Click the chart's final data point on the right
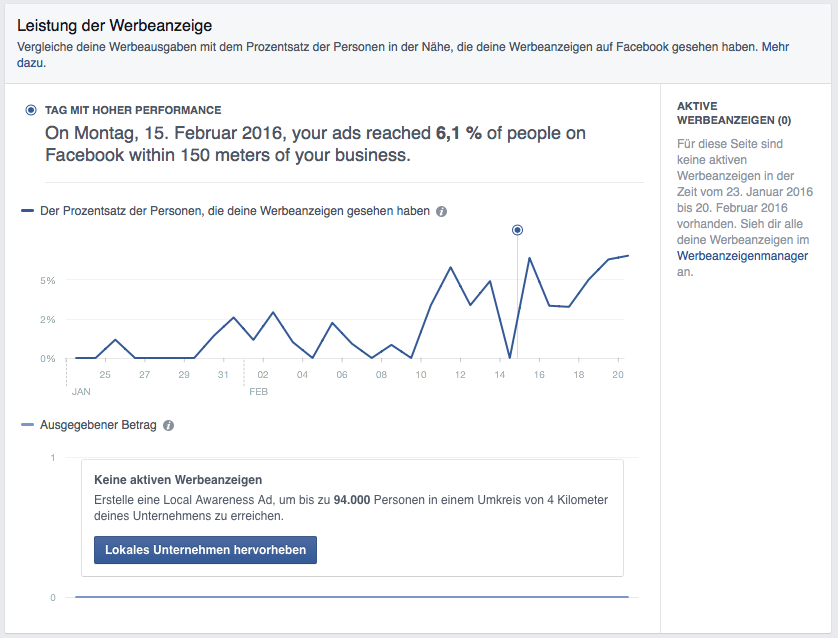This screenshot has height=638, width=838. pyautogui.click(x=628, y=255)
